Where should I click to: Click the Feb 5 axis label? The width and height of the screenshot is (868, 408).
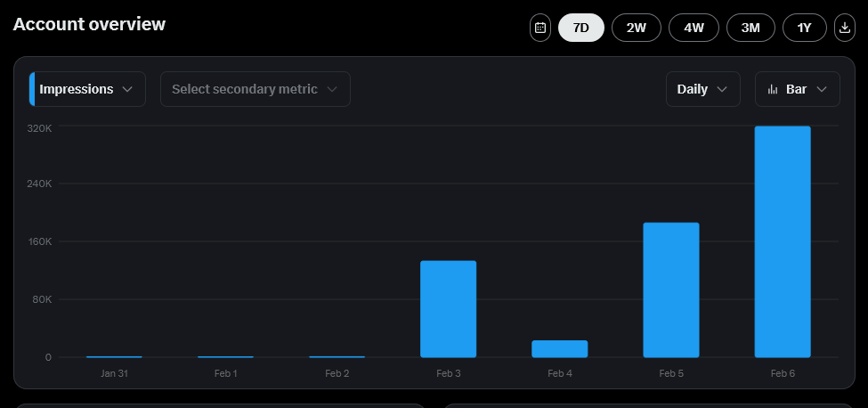click(671, 373)
